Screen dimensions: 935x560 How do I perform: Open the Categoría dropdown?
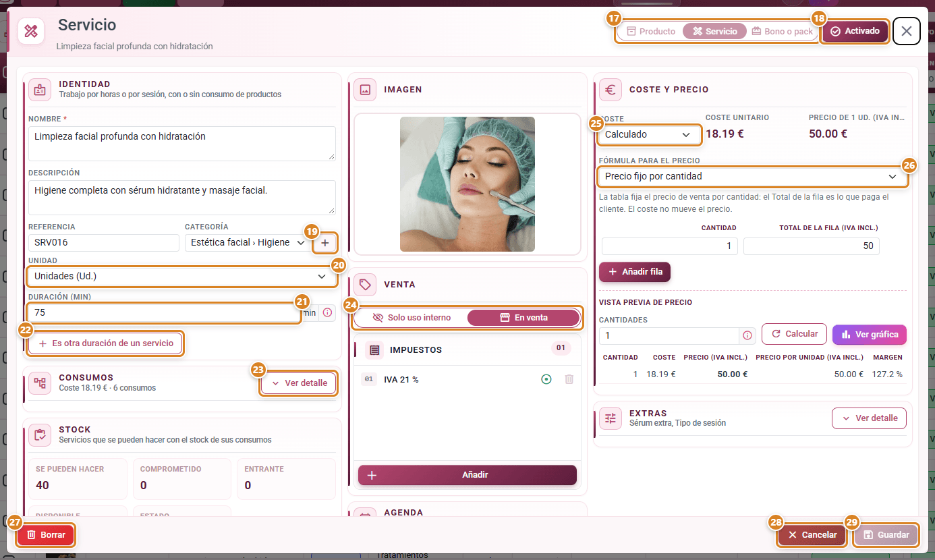click(248, 243)
